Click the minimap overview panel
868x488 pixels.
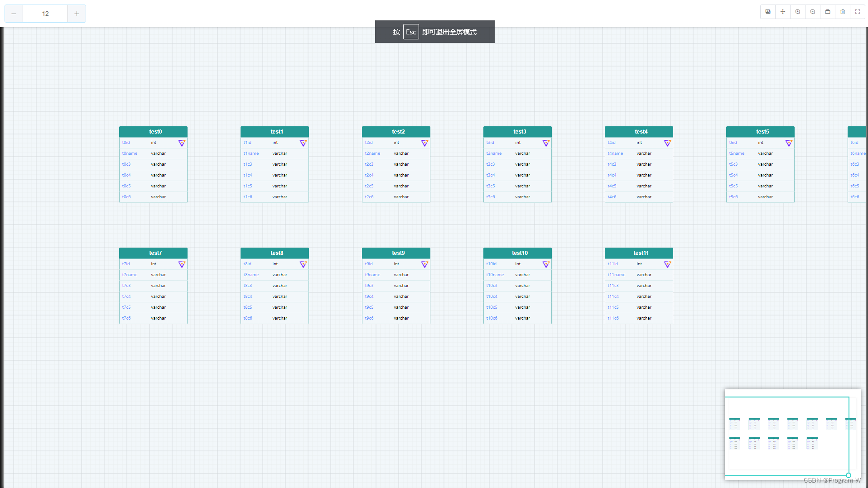(x=792, y=434)
